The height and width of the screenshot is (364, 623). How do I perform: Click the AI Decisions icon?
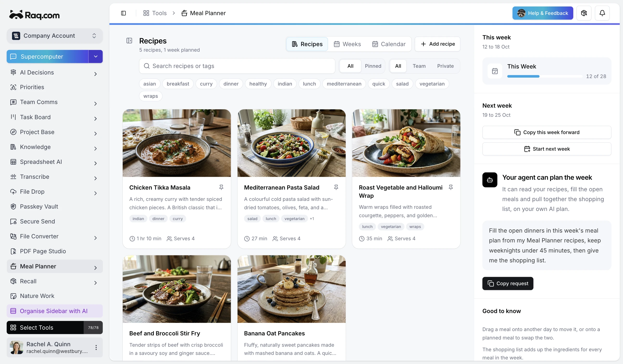(x=13, y=72)
